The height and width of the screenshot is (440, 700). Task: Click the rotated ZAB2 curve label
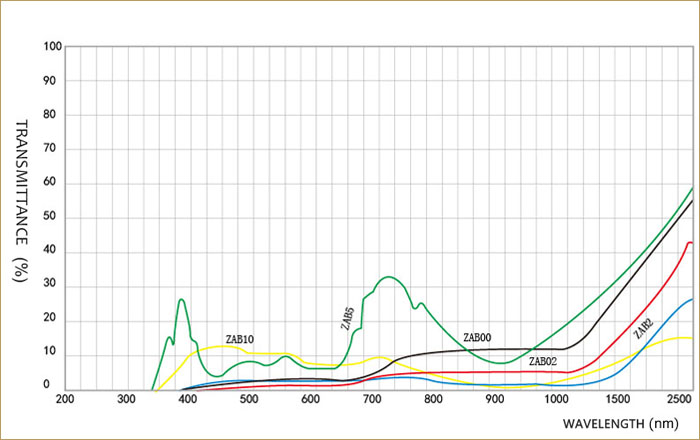click(643, 327)
